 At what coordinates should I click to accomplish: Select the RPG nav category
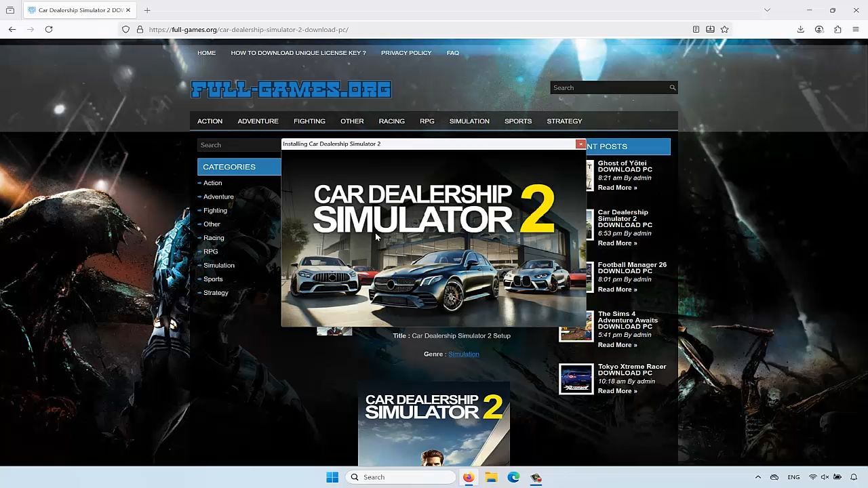[427, 121]
